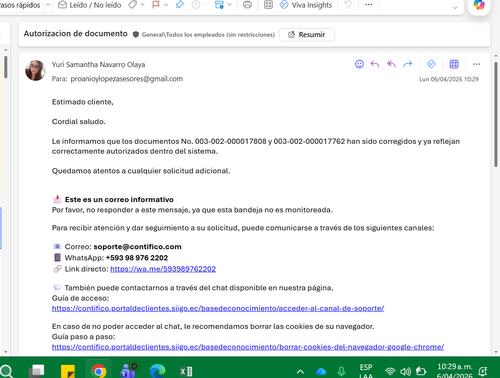The image size is (500, 378).
Task: Open the taskbar clock showing 10:29 a.m.
Action: coord(455,371)
